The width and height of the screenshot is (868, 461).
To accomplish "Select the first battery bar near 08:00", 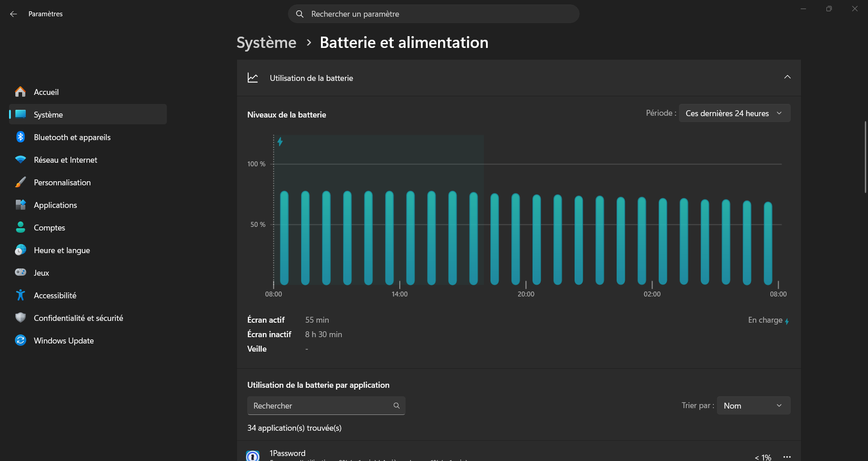I will coord(284,238).
